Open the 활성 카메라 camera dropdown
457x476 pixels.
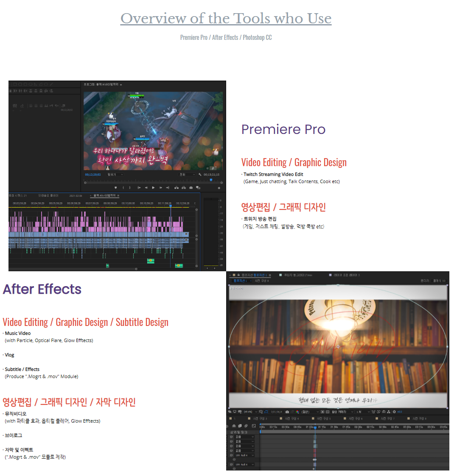tap(343, 412)
